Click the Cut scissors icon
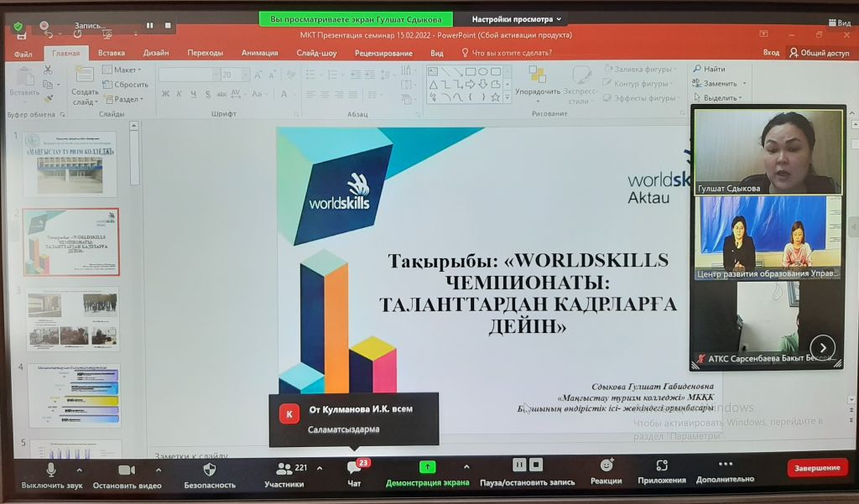The width and height of the screenshot is (859, 504). click(48, 70)
